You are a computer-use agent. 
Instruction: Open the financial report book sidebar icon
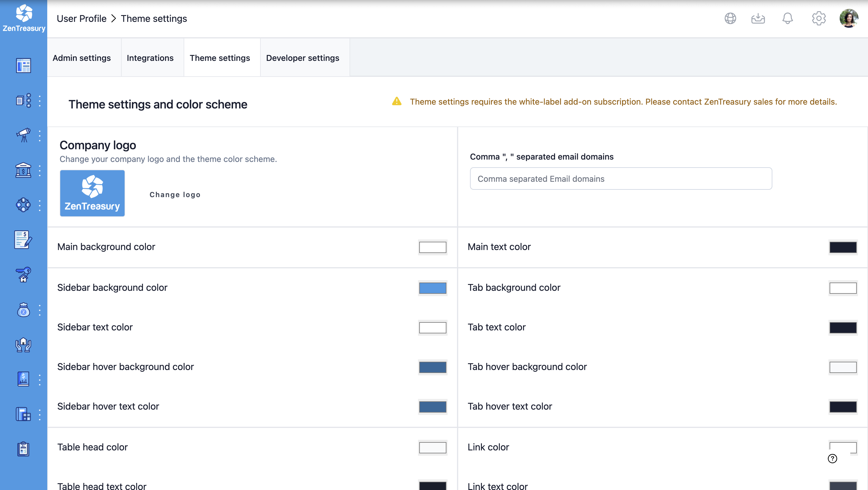pos(23,379)
